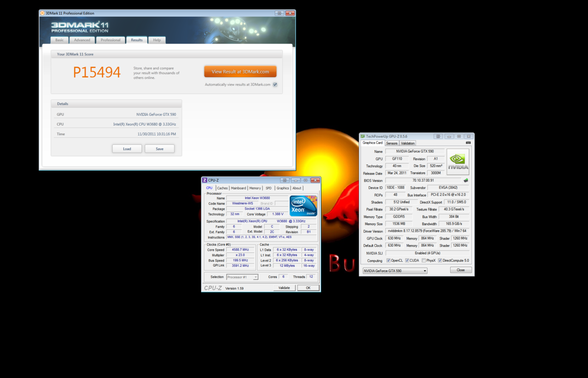Minimize the GPU-Z window
The width and height of the screenshot is (588, 378).
(449, 136)
